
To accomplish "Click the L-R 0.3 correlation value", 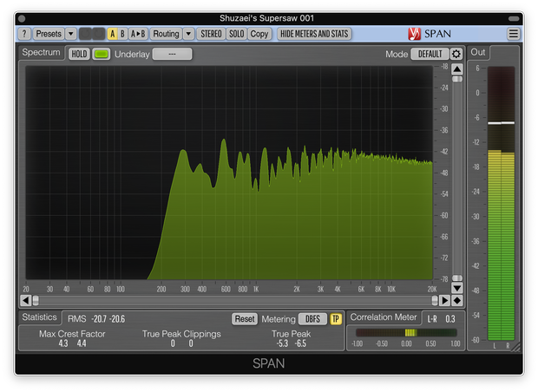I will (x=450, y=319).
